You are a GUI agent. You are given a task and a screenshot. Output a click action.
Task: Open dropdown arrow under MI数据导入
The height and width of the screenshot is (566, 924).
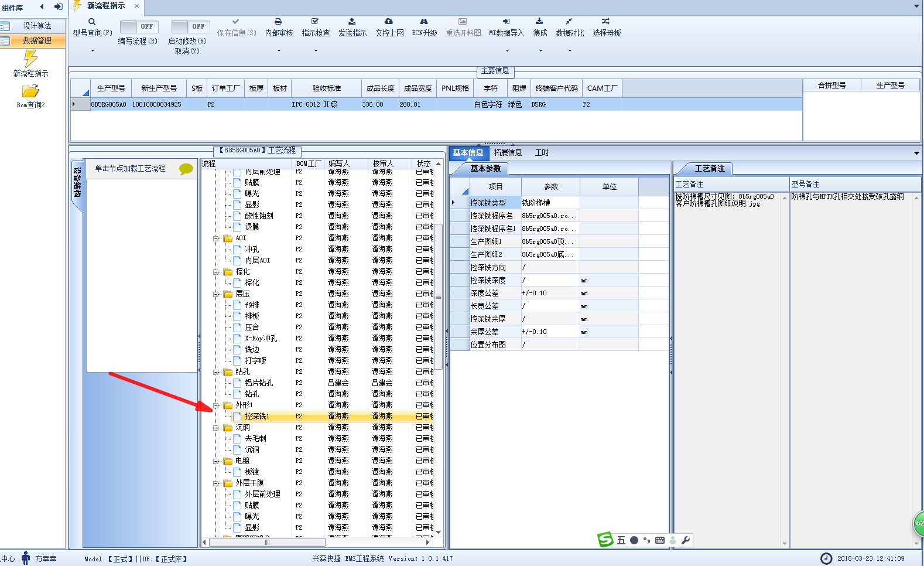point(507,51)
